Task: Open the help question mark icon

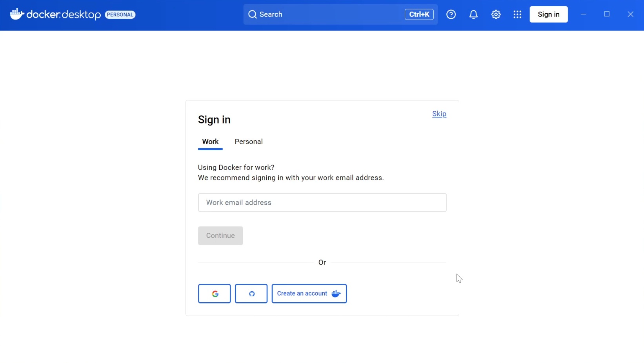Action: (451, 15)
